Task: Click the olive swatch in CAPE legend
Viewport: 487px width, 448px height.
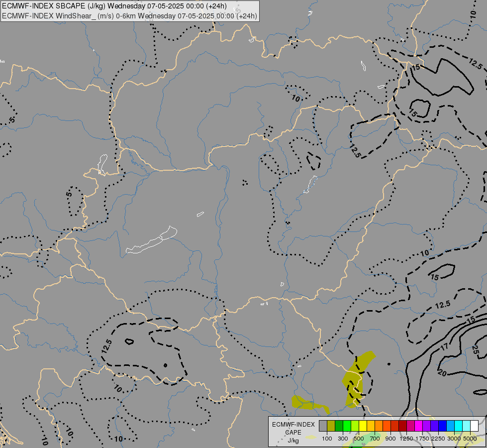Action: 331,426
